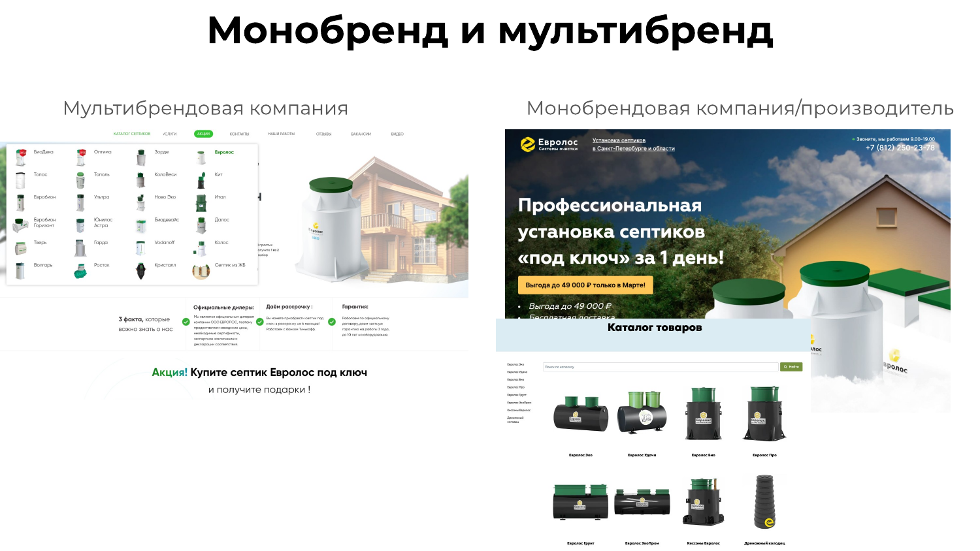Image resolution: width=980 pixels, height=551 pixels.
Task: Select Евробион Горизонт in the brand list
Action: (x=45, y=223)
